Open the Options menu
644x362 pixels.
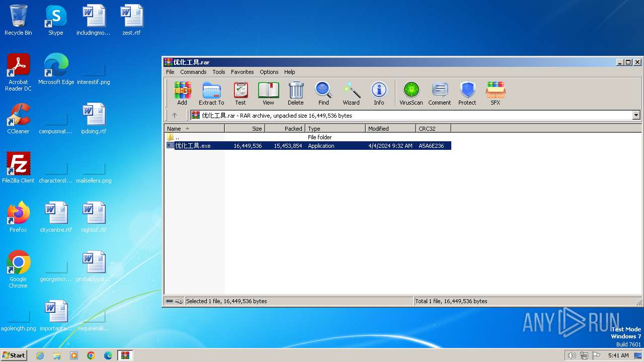click(269, 72)
